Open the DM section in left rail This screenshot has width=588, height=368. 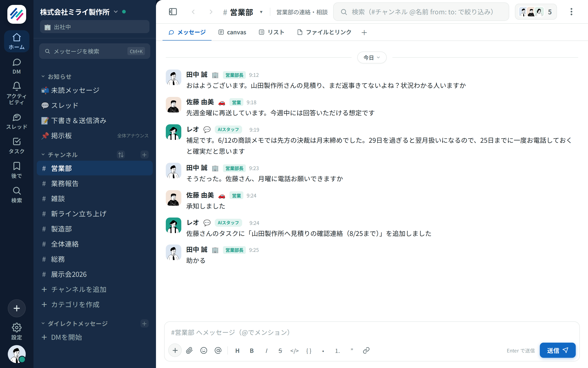click(x=17, y=66)
